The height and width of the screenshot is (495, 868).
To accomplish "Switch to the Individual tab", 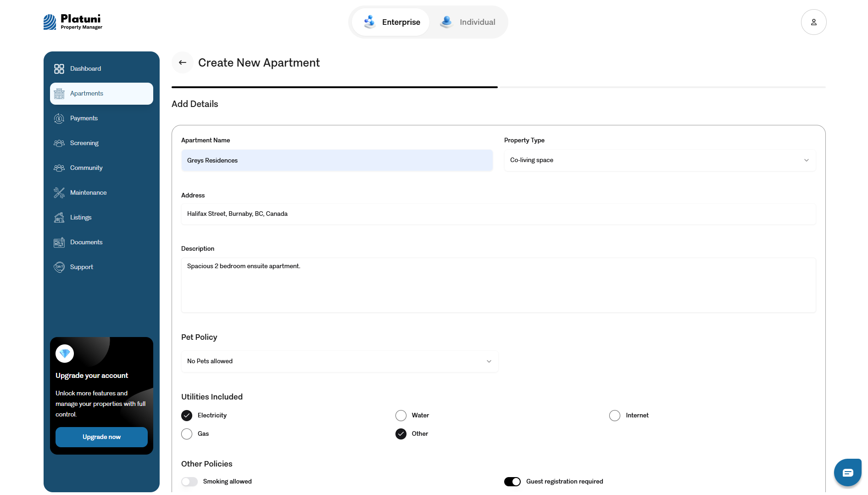I will 468,22.
